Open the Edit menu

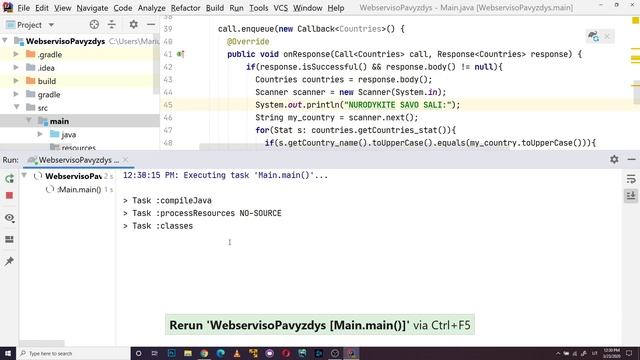pos(42,8)
